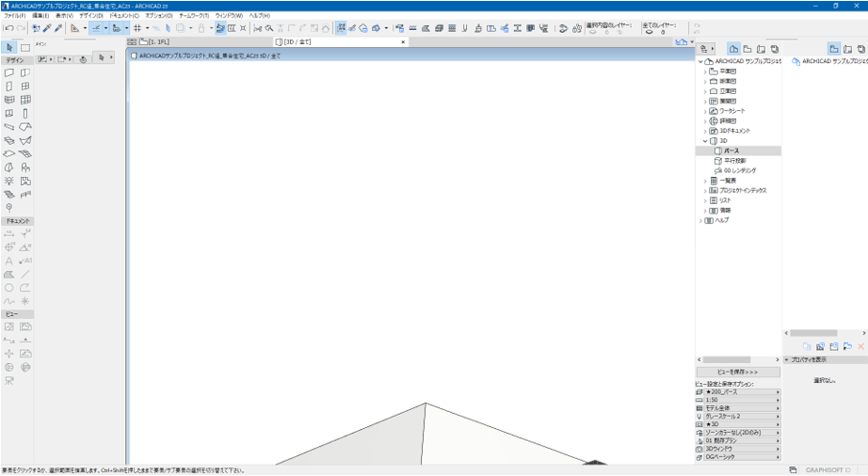
Task: Select パース in the 3D tree
Action: coord(731,151)
